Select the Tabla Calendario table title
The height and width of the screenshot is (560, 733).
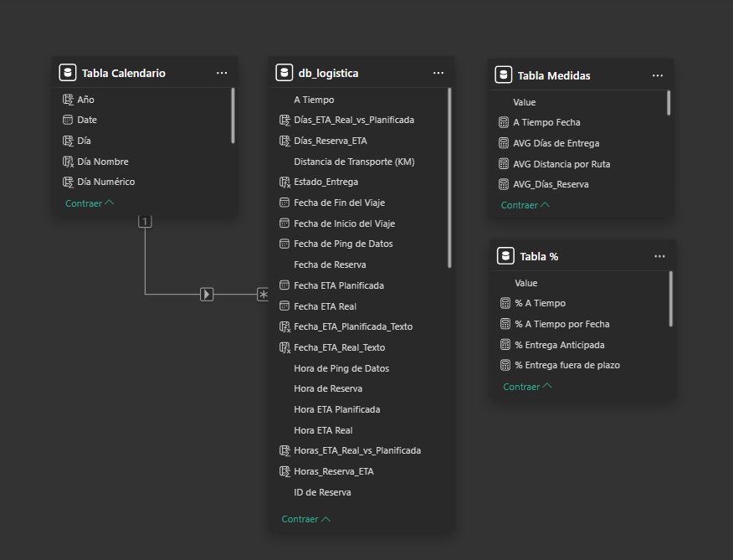click(x=123, y=73)
